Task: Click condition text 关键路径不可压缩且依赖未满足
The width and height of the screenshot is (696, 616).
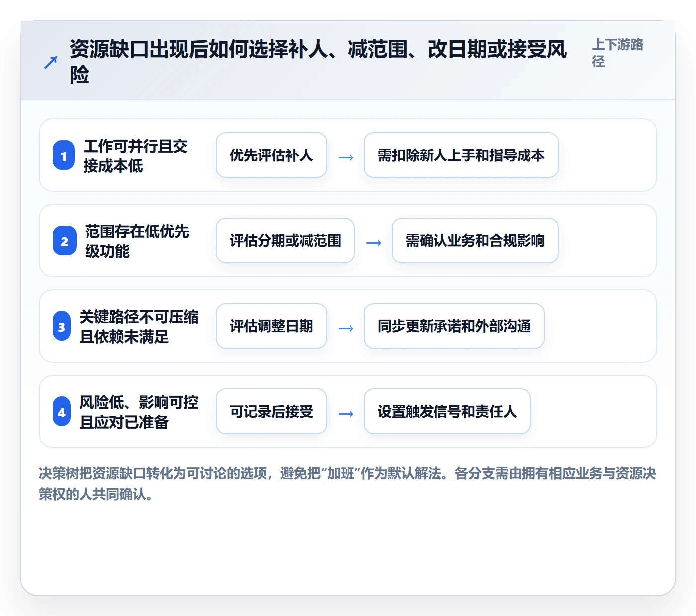Action: (x=139, y=326)
